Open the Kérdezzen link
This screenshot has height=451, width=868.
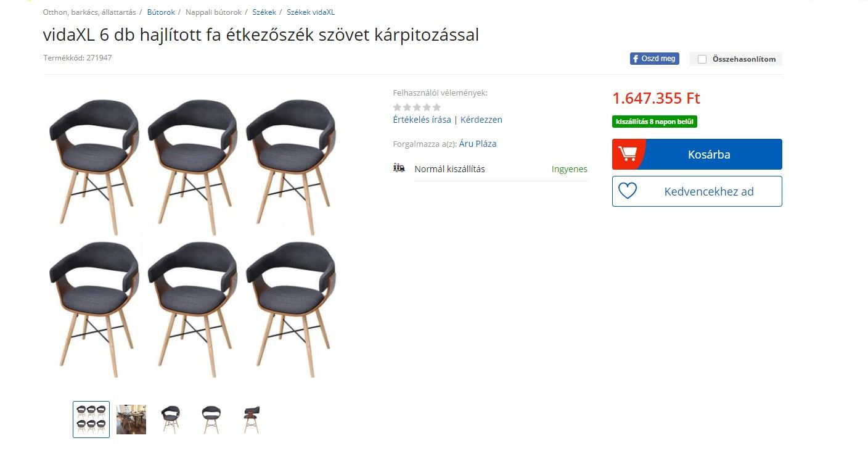[x=481, y=120]
